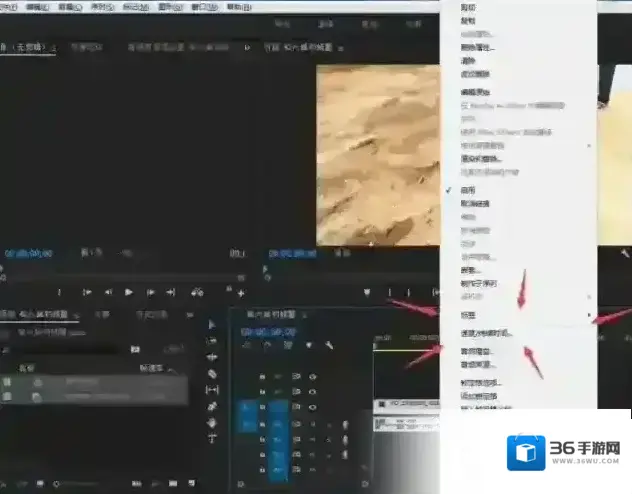Open the Program monitor panel menu
Viewport: 632px width, 494px height.
click(x=341, y=48)
